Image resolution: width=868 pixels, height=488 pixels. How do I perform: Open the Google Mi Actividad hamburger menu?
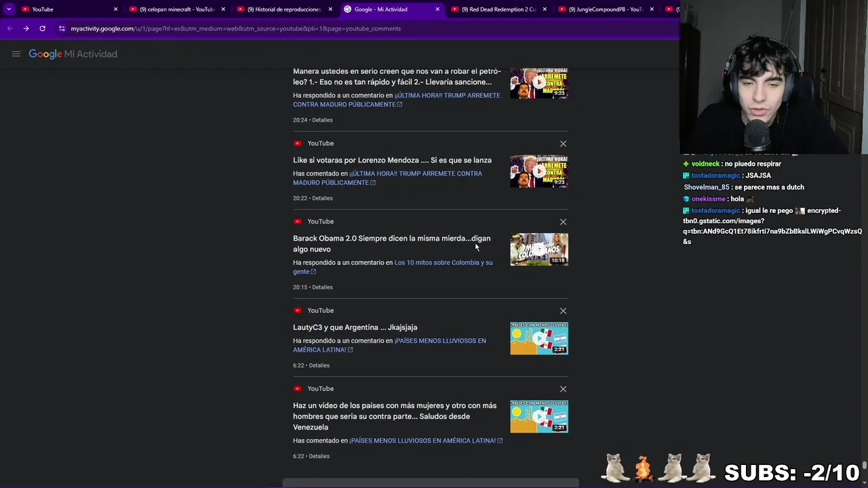tap(16, 54)
